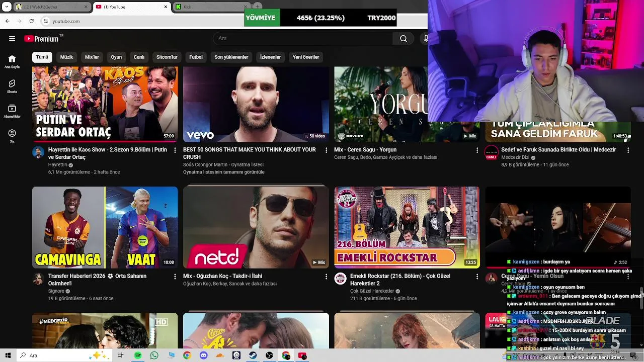Switch to the Watch2Gether tab
Screen dimensions: 644x362
click(x=52, y=7)
